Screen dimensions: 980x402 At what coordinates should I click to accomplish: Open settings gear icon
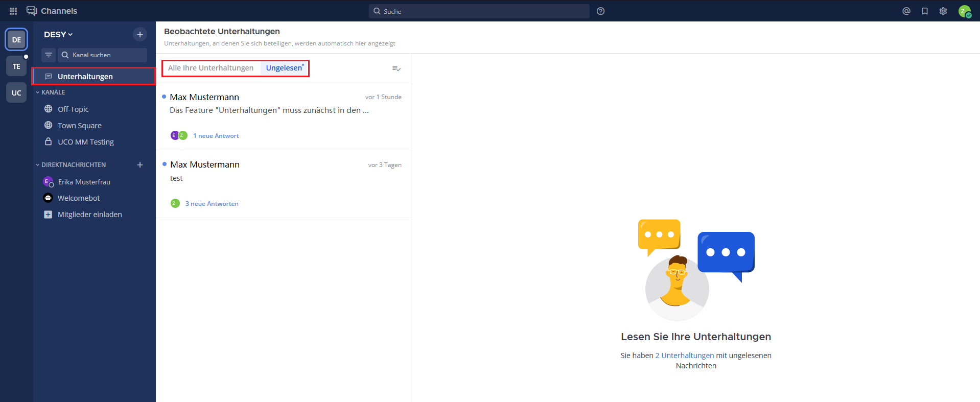tap(943, 11)
